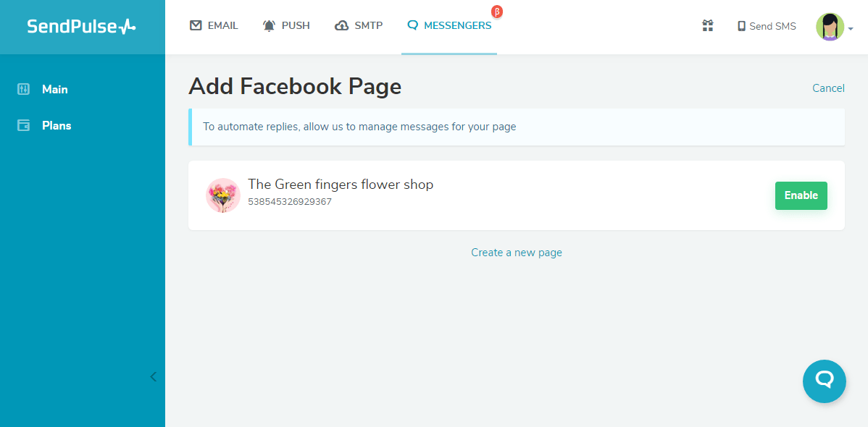This screenshot has height=427, width=868.
Task: Click the flower shop page thumbnail
Action: click(222, 195)
